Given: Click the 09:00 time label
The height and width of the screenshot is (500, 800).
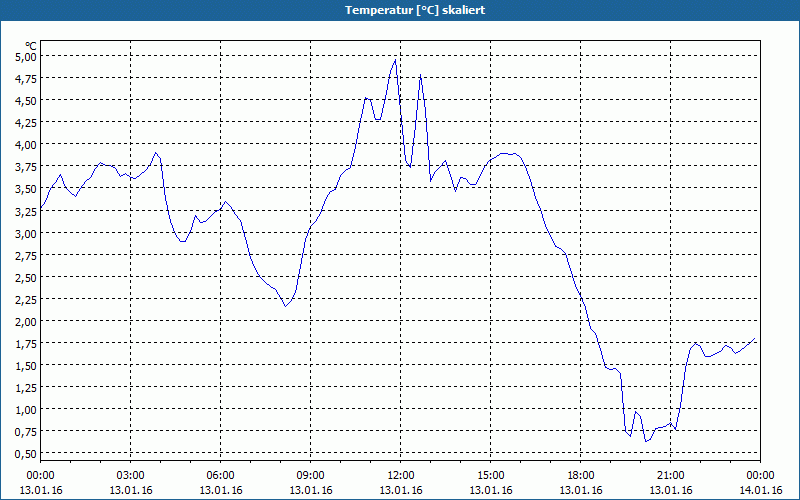Looking at the screenshot, I should click(311, 476).
